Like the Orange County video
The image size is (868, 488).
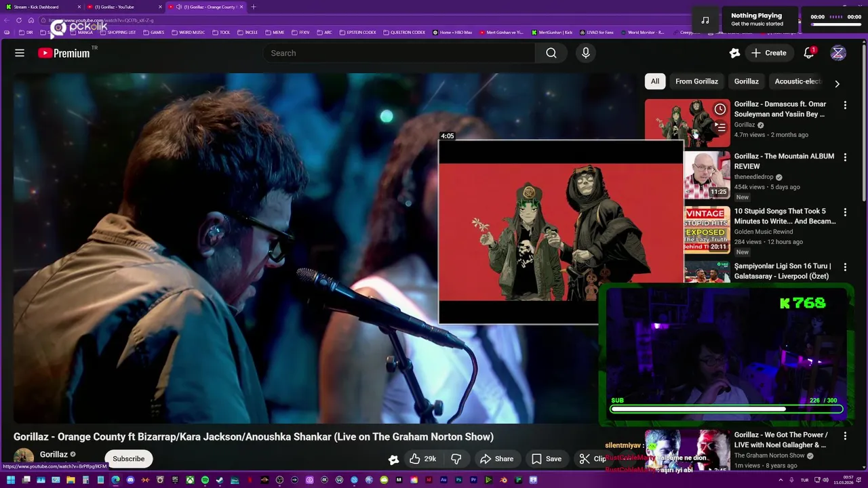pos(422,459)
